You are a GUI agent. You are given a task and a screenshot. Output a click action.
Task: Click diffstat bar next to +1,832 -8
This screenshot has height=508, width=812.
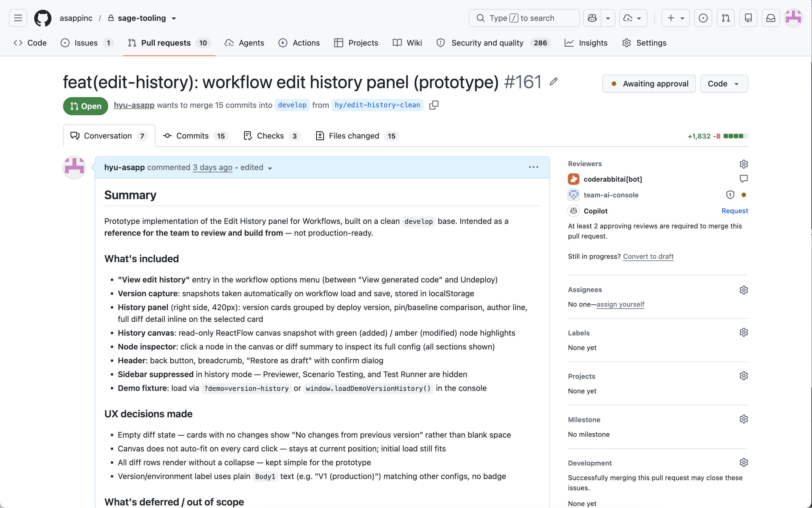click(x=736, y=136)
